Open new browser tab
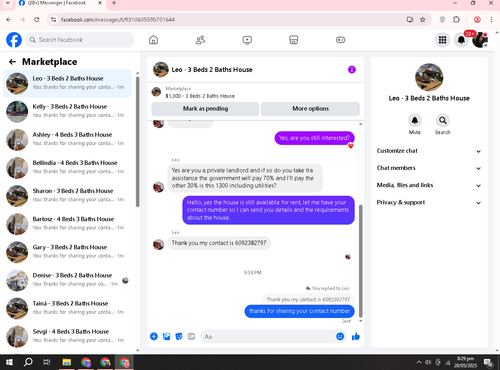This screenshot has width=500, height=370. pos(114,3)
